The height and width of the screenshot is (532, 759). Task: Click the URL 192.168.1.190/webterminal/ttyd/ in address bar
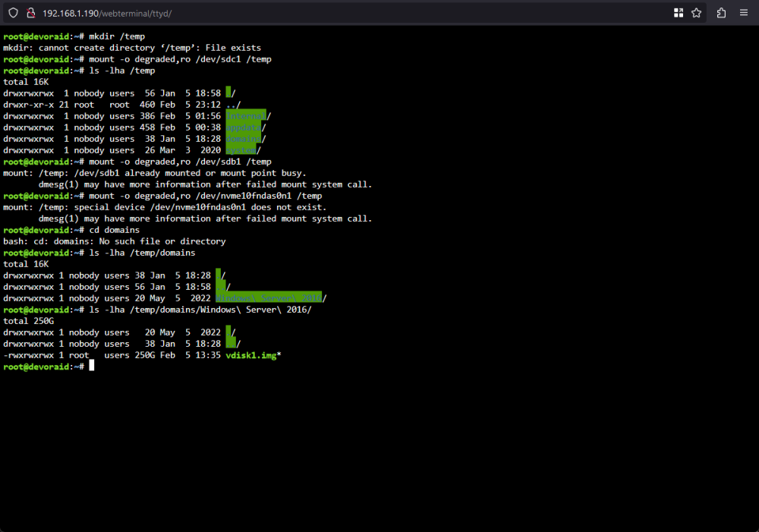(107, 14)
